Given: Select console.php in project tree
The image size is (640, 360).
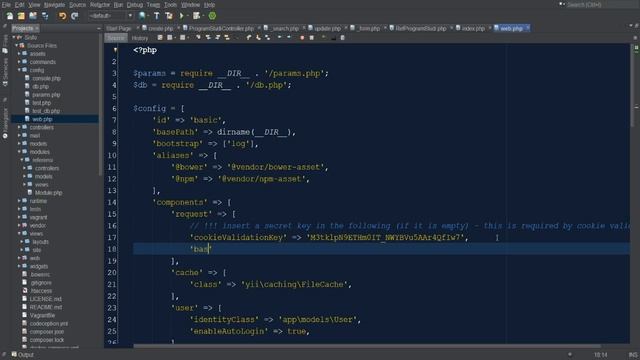Looking at the screenshot, I should 46,78.
